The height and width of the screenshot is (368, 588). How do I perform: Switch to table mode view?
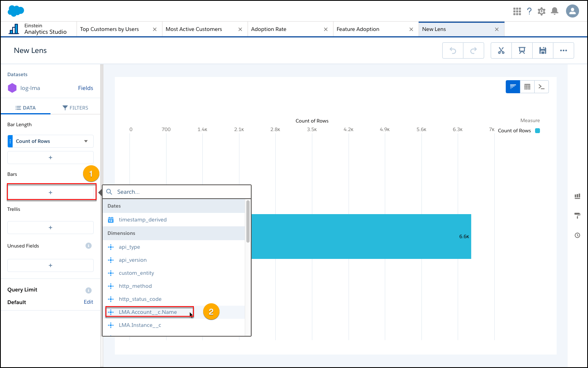527,87
